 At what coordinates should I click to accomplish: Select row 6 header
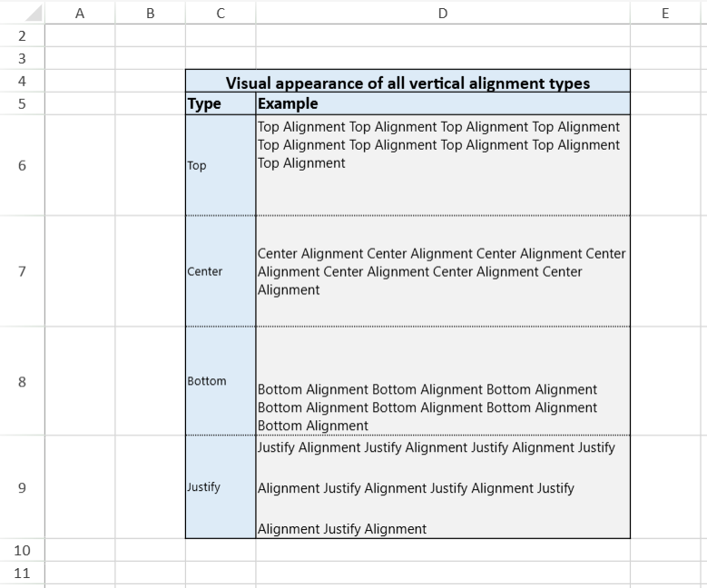pos(22,165)
